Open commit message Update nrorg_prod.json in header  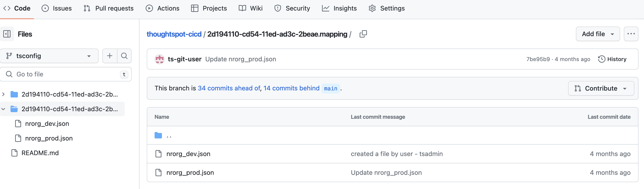[241, 59]
